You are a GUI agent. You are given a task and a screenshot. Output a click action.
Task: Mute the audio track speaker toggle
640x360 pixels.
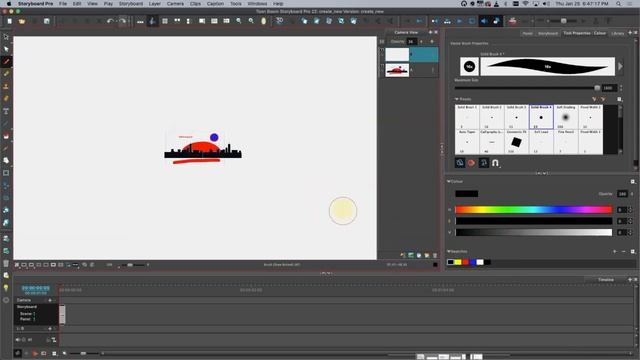(x=18, y=340)
